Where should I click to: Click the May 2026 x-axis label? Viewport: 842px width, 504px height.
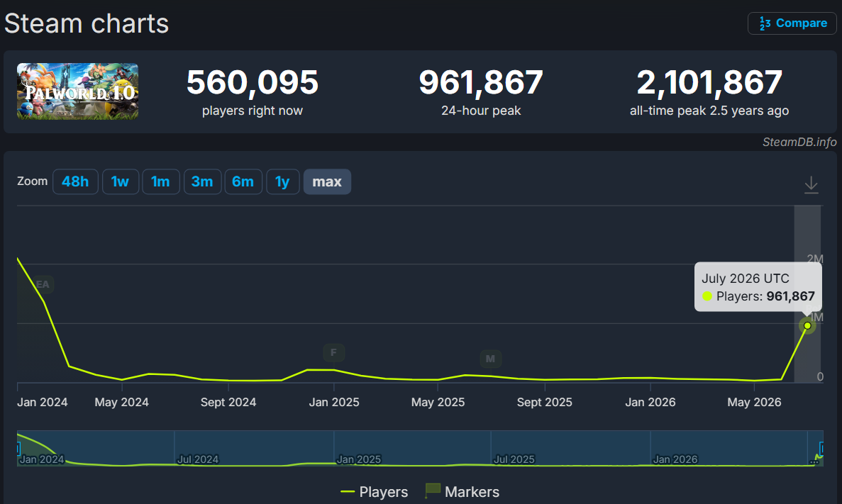pos(754,402)
